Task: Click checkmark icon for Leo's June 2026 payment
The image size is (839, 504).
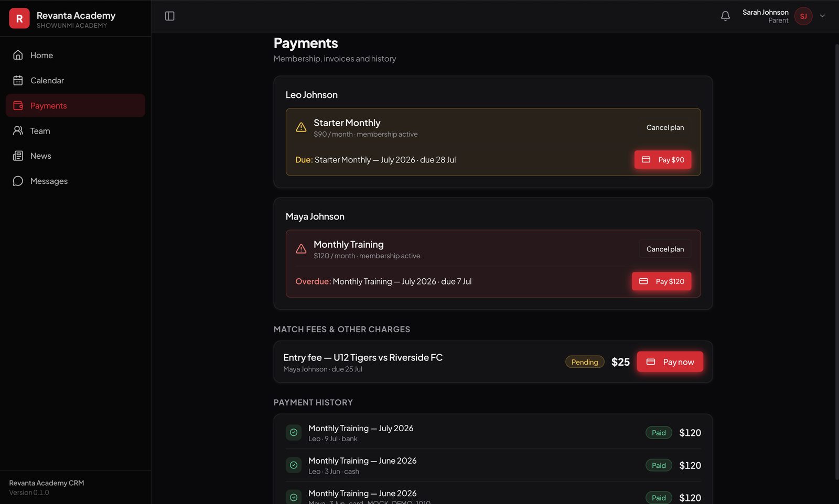Action: (294, 465)
